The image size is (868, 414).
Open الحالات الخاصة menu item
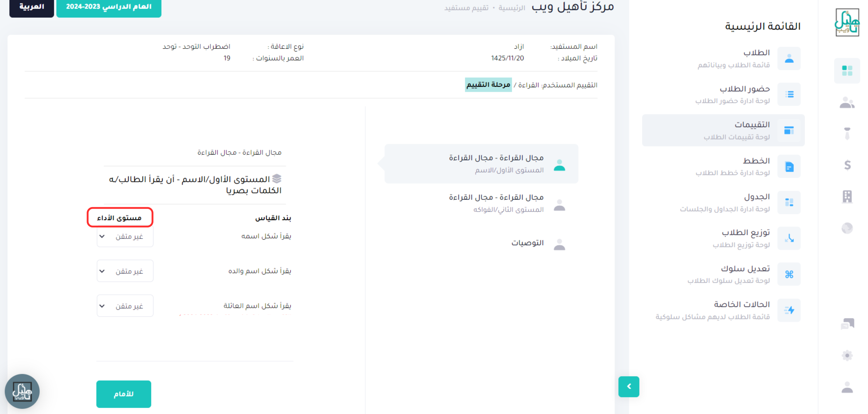724,310
